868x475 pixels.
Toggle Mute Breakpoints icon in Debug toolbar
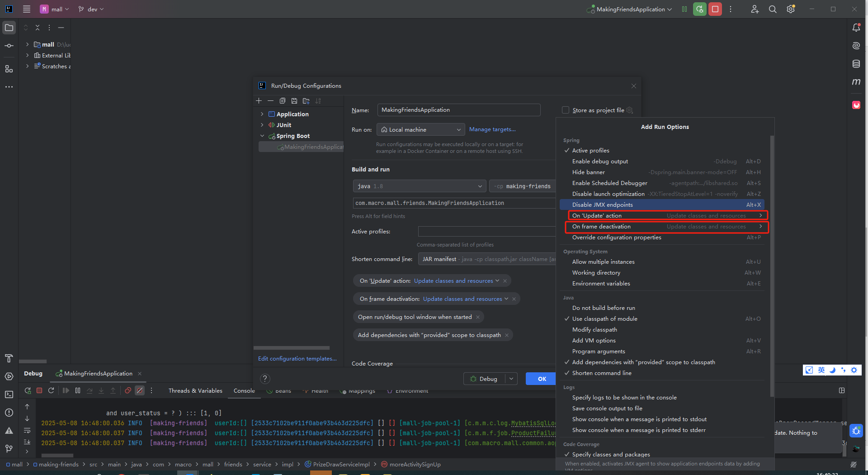point(140,390)
